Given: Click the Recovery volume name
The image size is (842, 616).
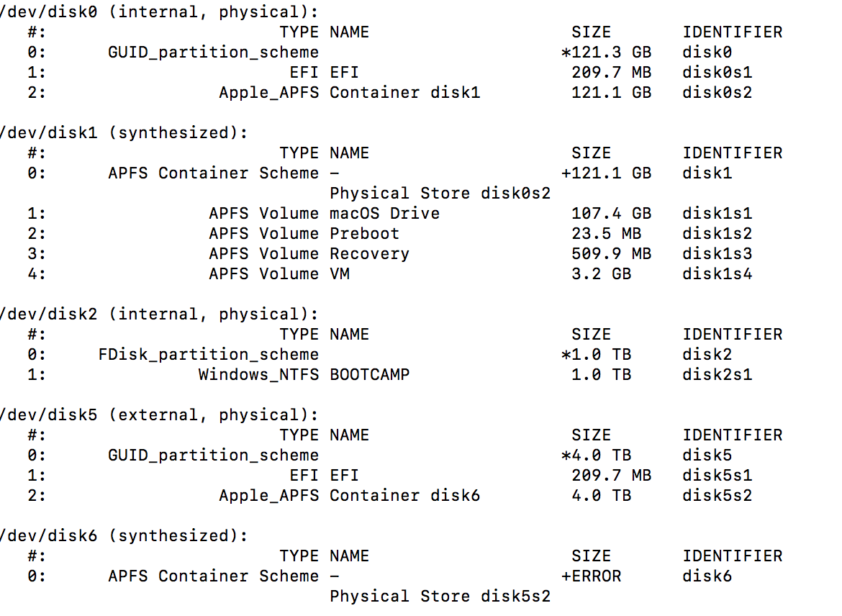Looking at the screenshot, I should 369,254.
